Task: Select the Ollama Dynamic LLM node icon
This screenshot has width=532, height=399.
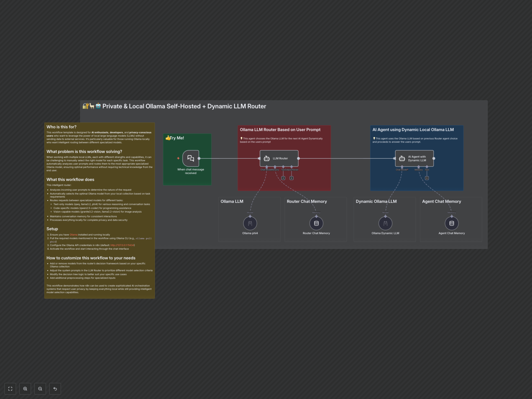Action: (385, 223)
